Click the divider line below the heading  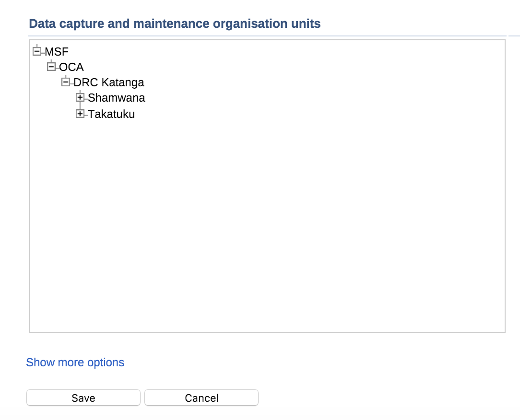tap(267, 36)
